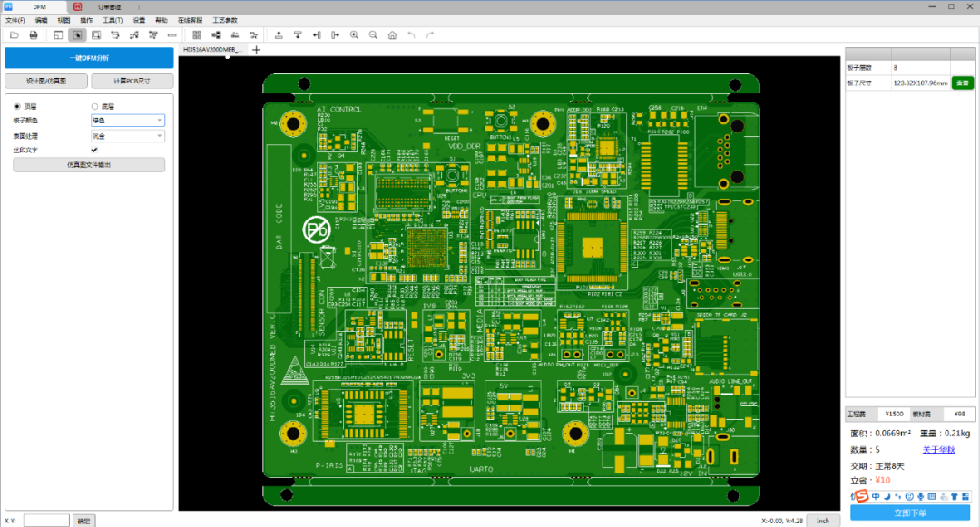Click the 仿真图文件输出 button
The width and height of the screenshot is (980, 527).
pos(89,165)
